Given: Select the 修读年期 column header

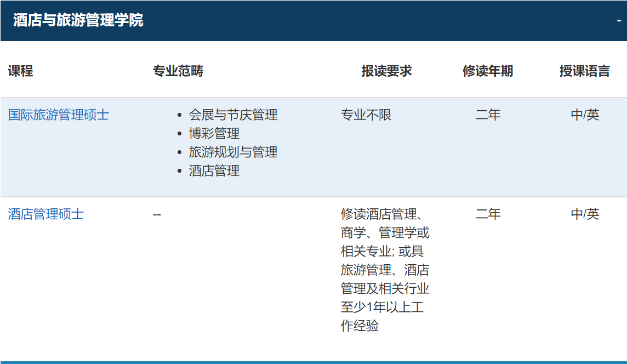Looking at the screenshot, I should point(488,71).
